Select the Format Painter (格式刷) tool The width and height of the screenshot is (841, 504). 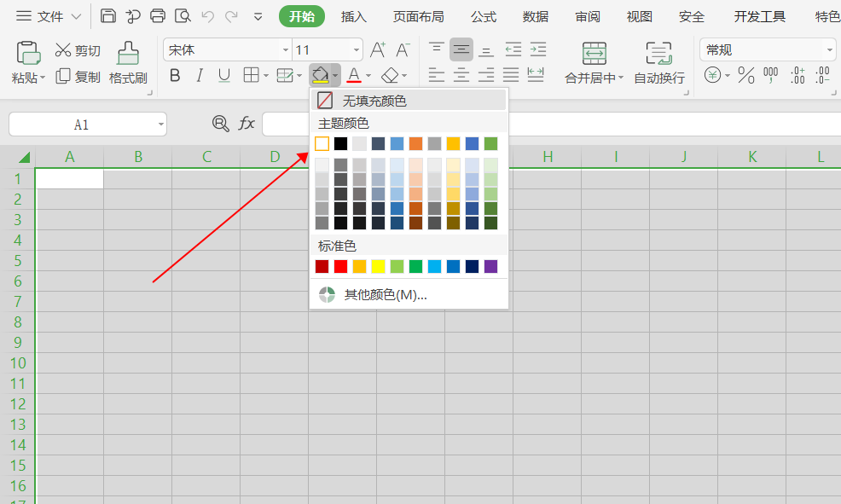click(x=128, y=63)
